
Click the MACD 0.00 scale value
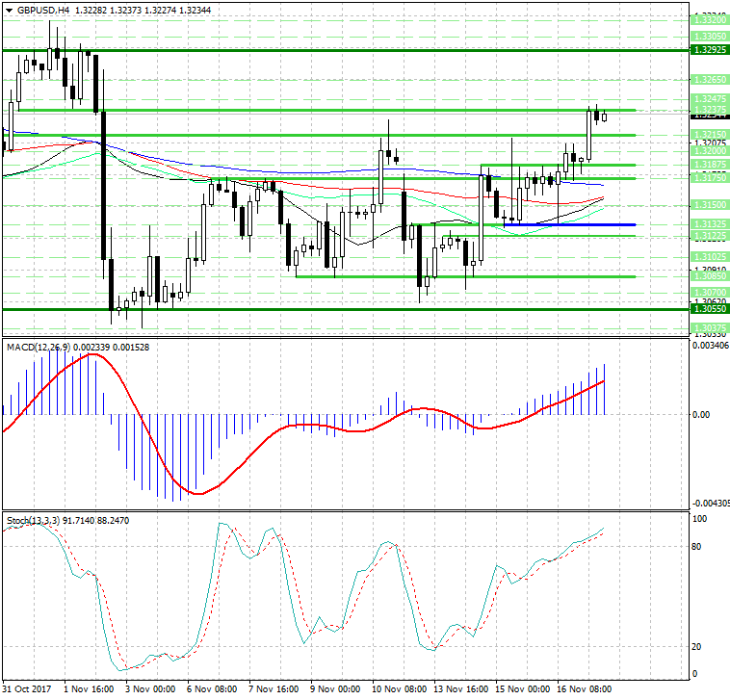(701, 415)
